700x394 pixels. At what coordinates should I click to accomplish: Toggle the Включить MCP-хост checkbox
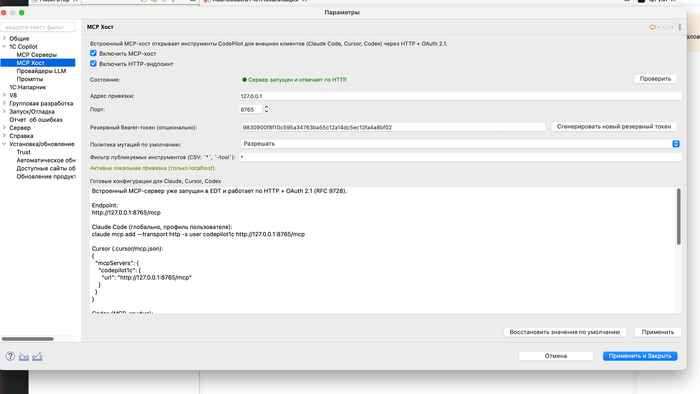click(93, 53)
